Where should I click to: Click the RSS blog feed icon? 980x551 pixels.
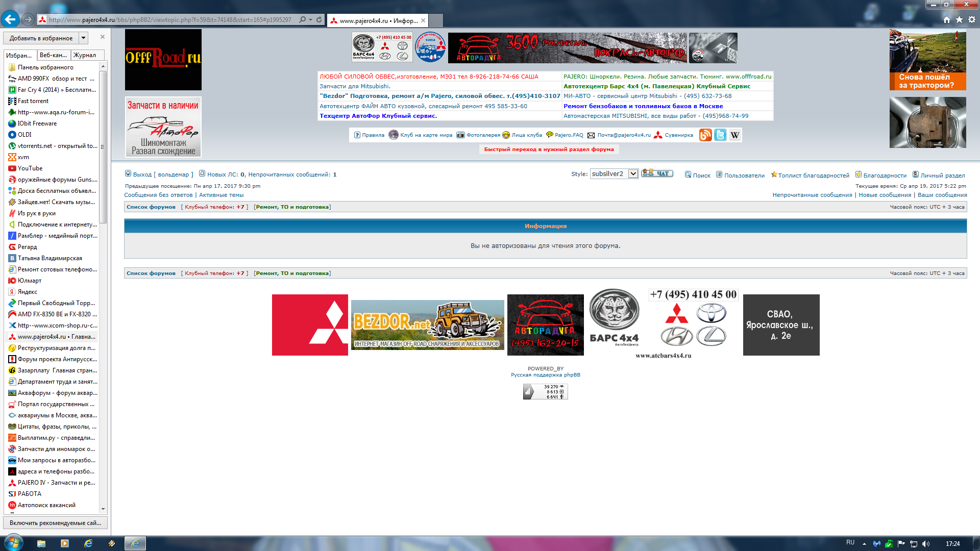tap(705, 135)
